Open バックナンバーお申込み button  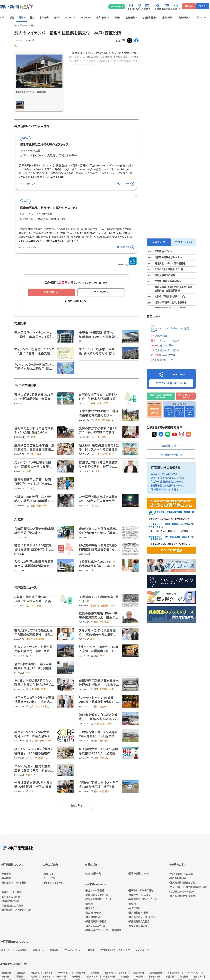[x=186, y=396]
